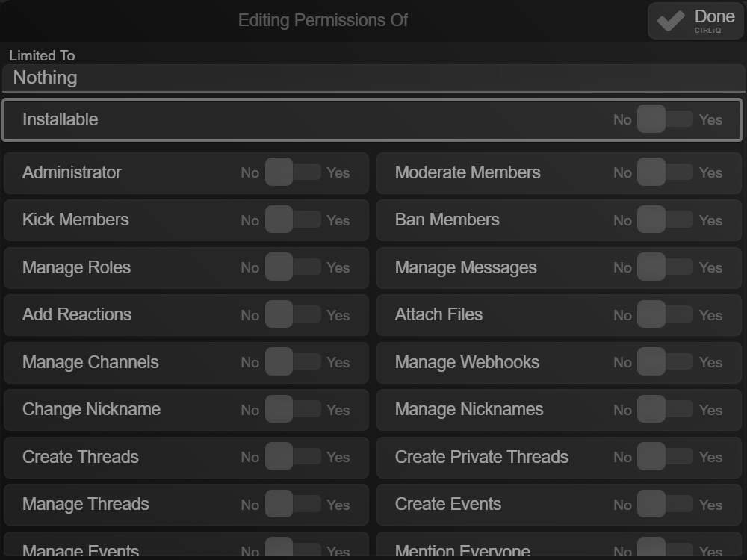
Task: Switch on Manage Threads toggle
Action: 292,505
